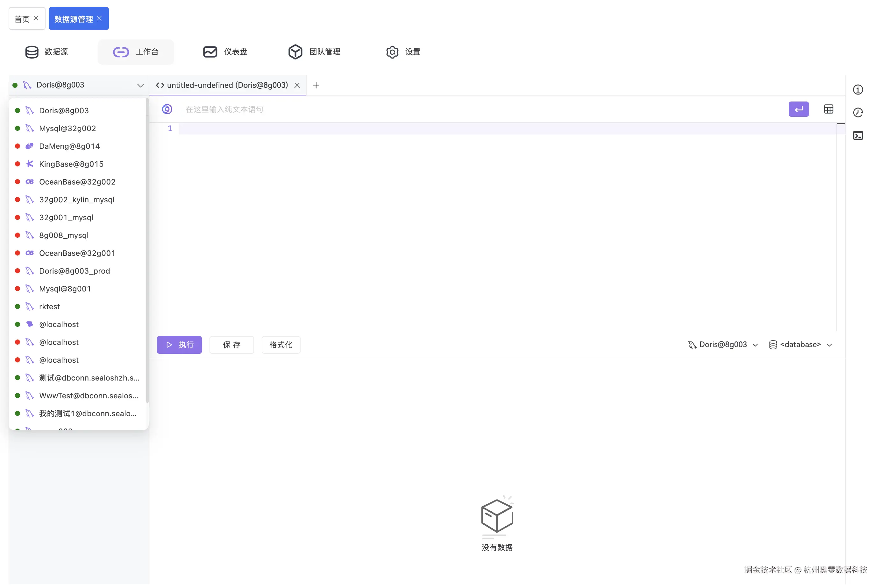Collapse the Doris@8g003 connection dropdown
This screenshot has height=588, width=881.
(140, 85)
